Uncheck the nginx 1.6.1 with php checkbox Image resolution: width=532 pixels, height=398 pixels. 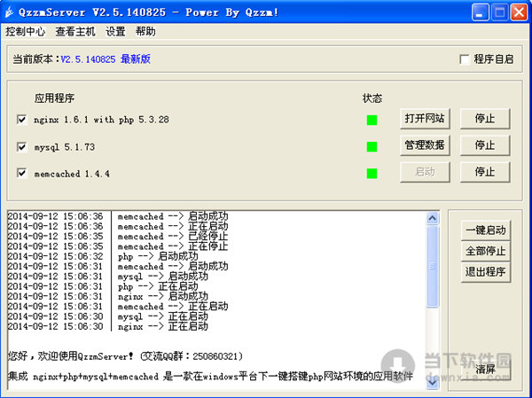(x=21, y=120)
